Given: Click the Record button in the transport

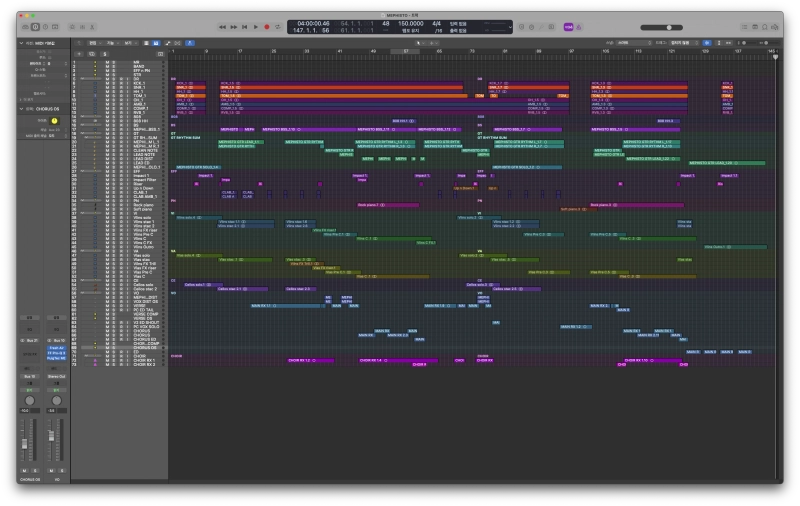Looking at the screenshot, I should coord(266,26).
